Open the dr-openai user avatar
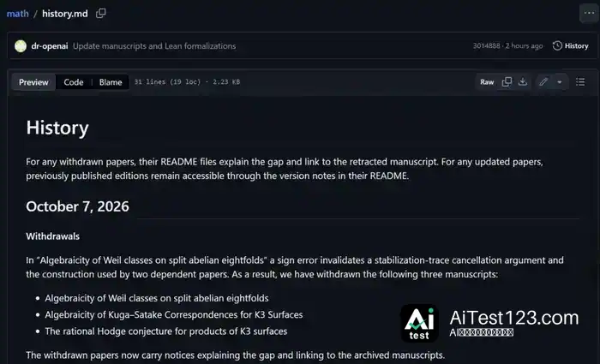This screenshot has height=364, width=600. click(21, 46)
